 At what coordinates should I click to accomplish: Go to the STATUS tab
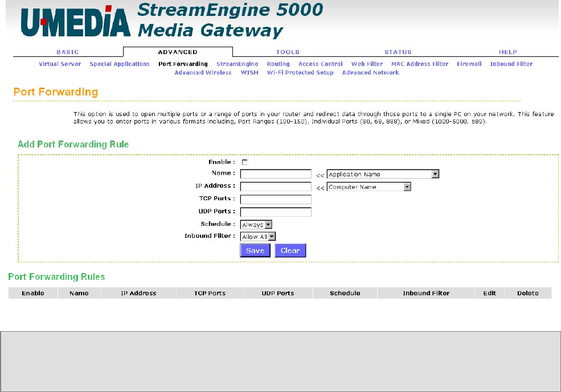[x=398, y=52]
